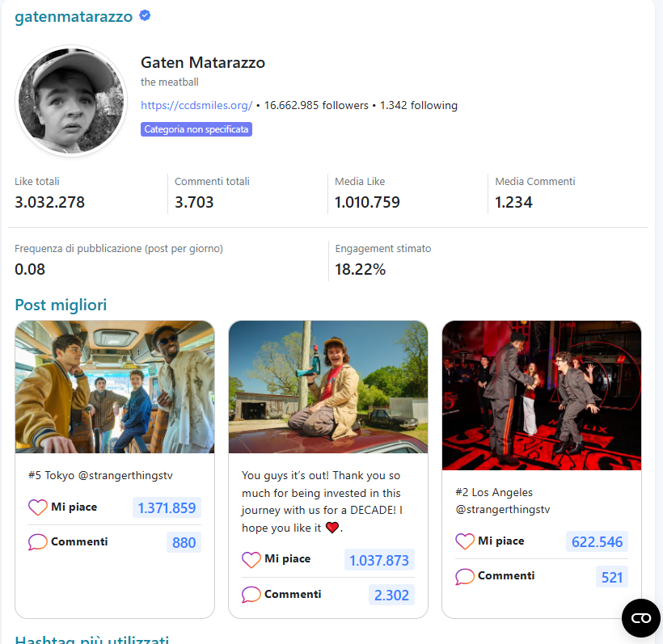This screenshot has width=663, height=644.
Task: Click heart icon on Tokyo post
Action: 38,507
